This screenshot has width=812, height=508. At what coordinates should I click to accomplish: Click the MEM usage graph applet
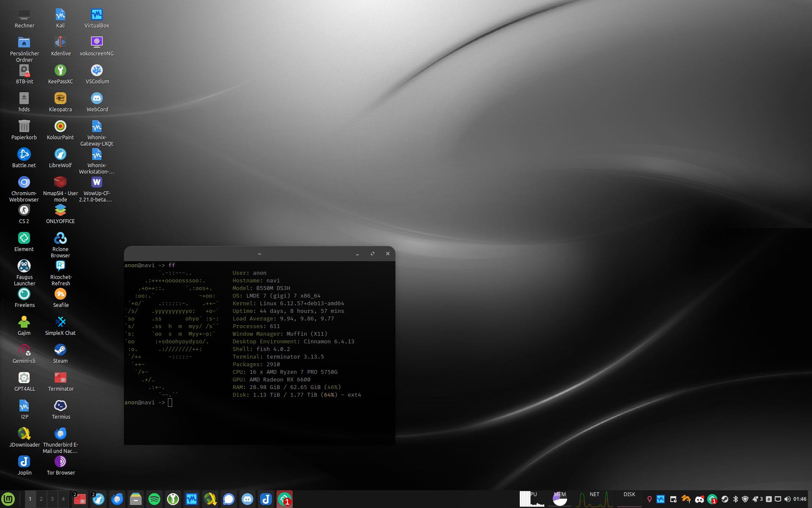(560, 499)
